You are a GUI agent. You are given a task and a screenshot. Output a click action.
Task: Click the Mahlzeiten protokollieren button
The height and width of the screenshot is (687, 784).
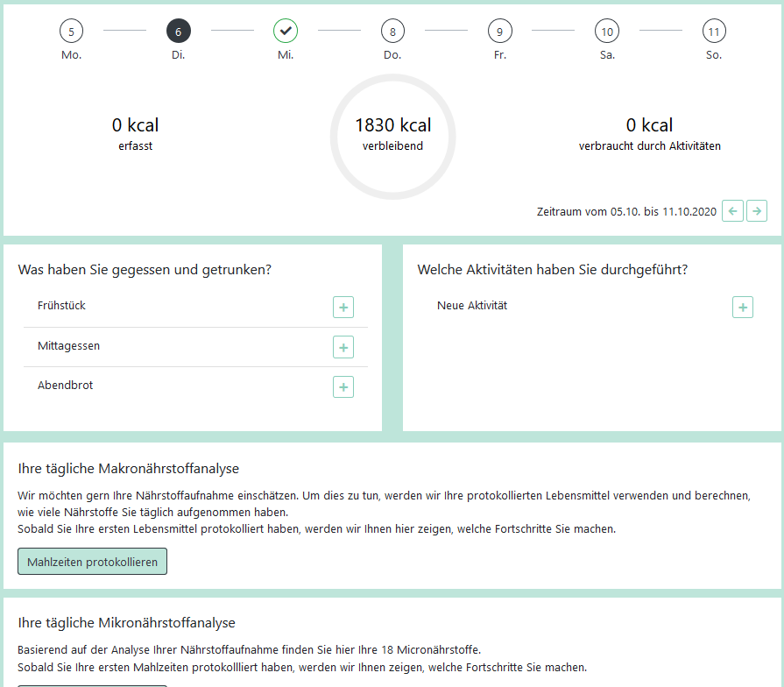point(93,562)
